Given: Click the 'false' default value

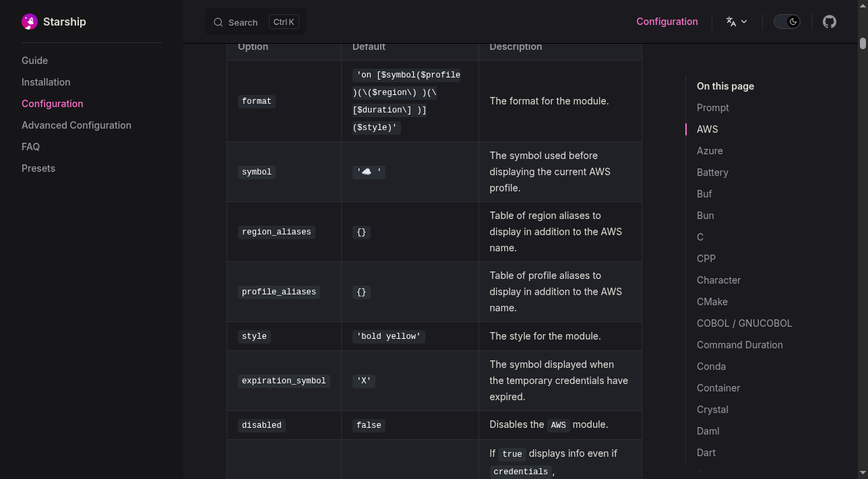Looking at the screenshot, I should [369, 425].
